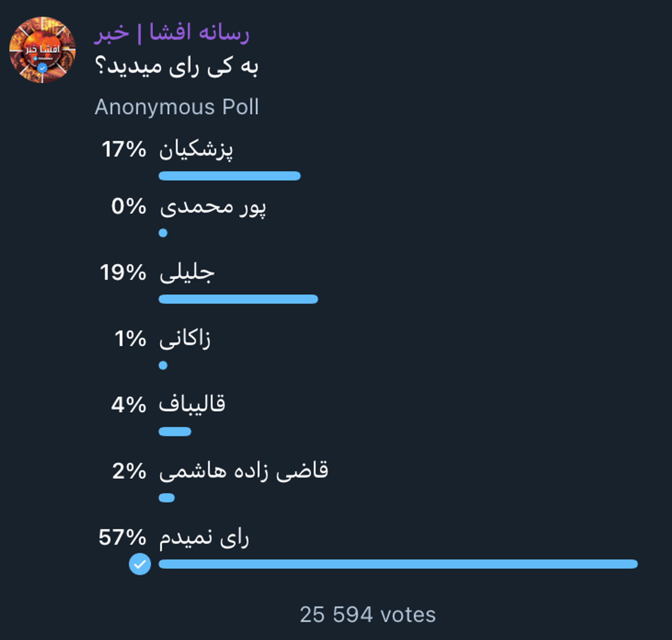Click the پزشکیان 17% result bar
Viewport: 672px width, 640px height.
point(229,176)
